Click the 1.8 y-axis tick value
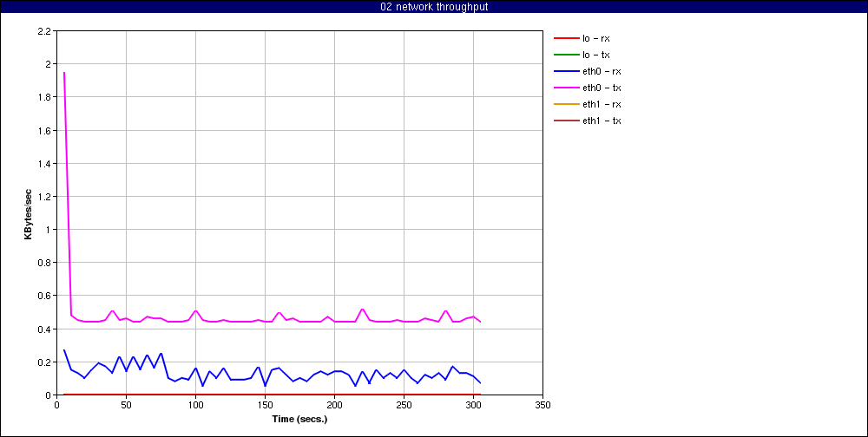 point(44,97)
